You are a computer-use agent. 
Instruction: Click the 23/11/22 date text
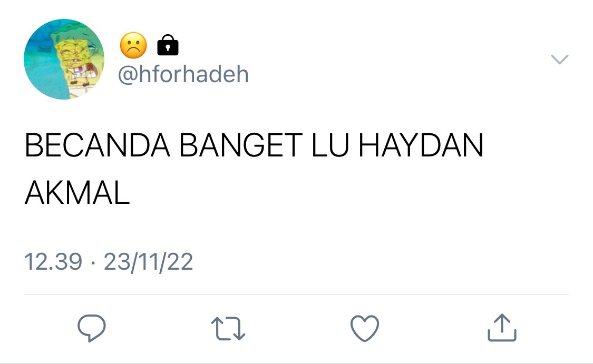tap(148, 262)
